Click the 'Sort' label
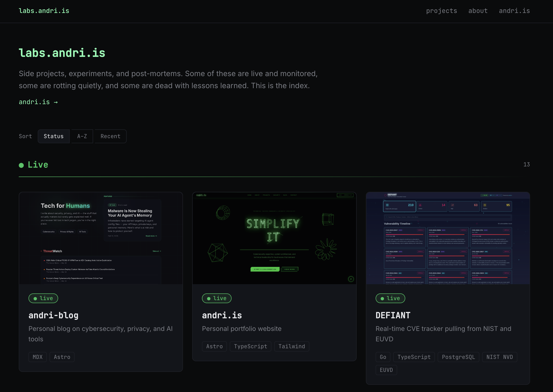The height and width of the screenshot is (392, 553). tap(25, 136)
